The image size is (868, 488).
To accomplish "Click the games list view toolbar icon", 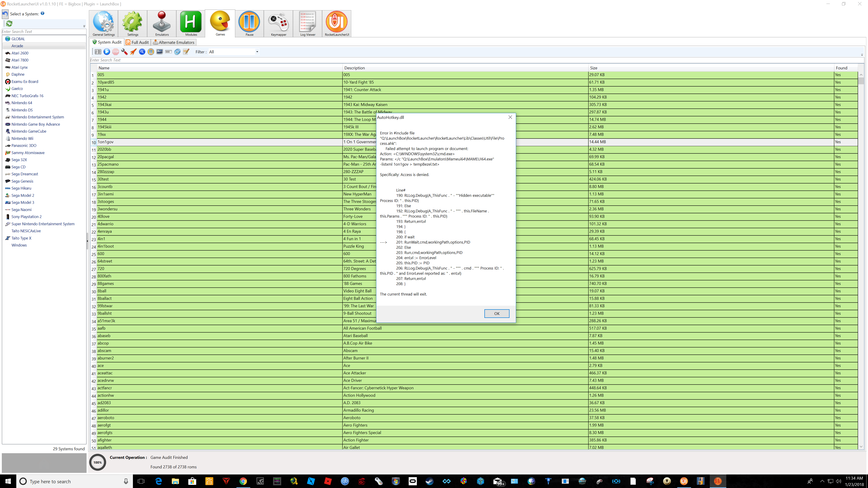I will 98,52.
